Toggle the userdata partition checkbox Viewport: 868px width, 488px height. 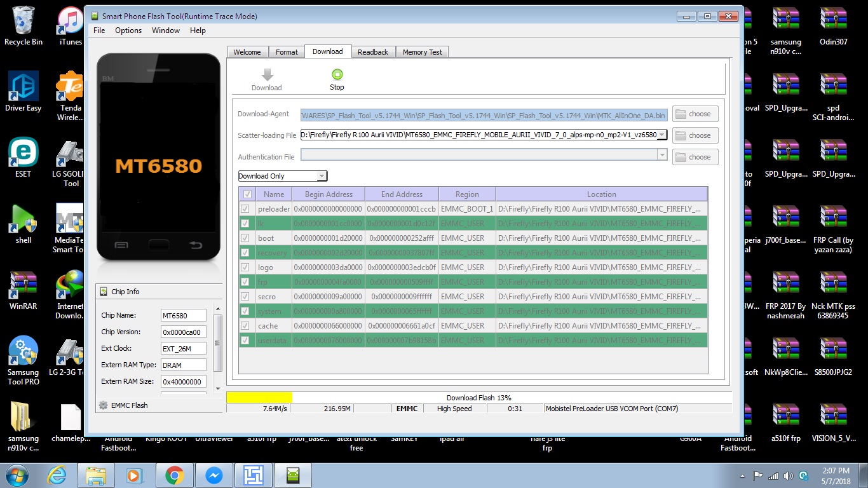point(245,341)
